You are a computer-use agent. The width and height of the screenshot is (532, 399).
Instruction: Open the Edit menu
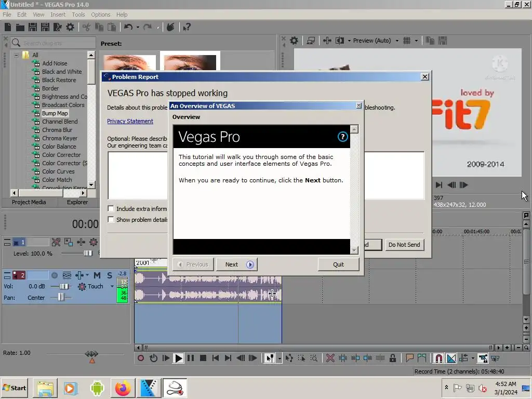point(22,15)
